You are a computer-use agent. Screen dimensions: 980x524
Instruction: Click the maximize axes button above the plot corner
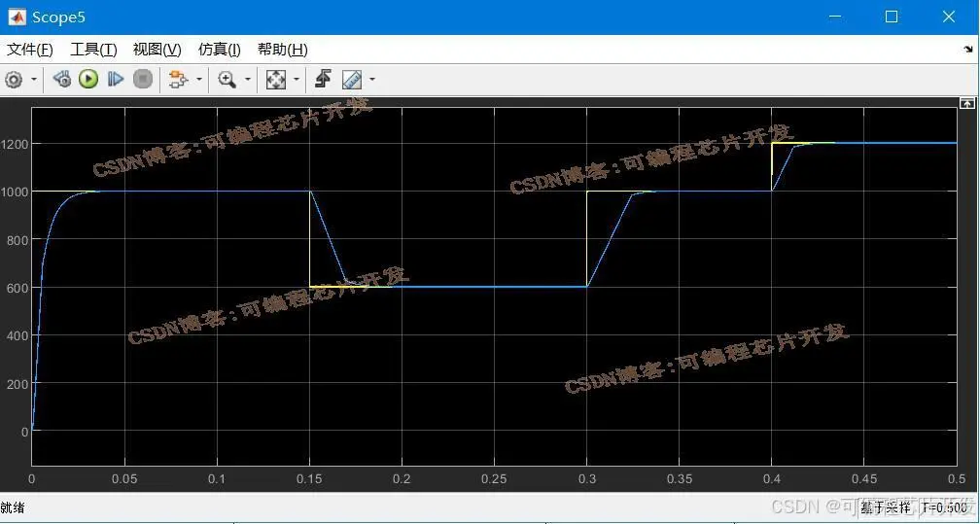click(966, 102)
